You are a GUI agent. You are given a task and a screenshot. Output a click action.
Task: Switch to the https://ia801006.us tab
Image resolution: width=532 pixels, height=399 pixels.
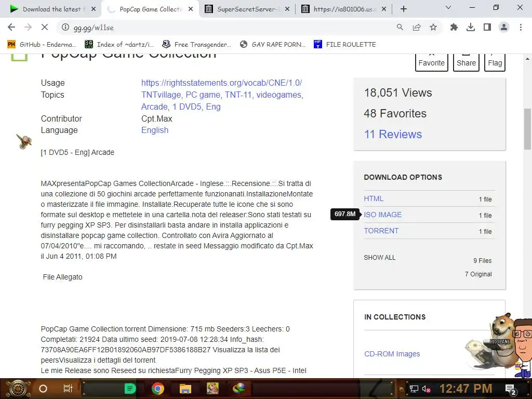344,9
